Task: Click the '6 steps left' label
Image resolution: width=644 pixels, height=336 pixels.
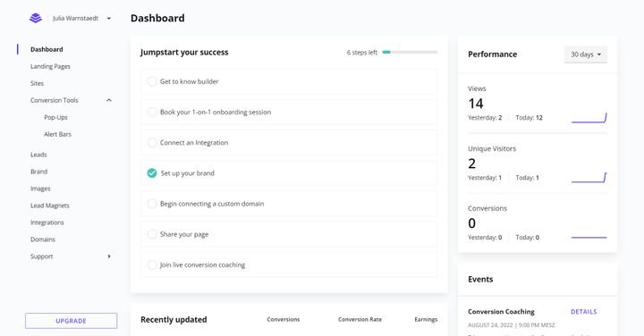Action: tap(362, 53)
